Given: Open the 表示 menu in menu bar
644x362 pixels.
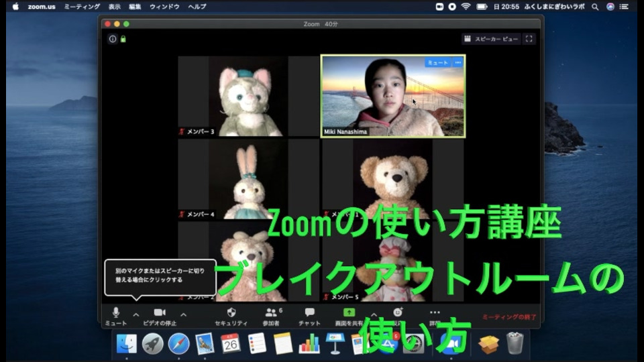Looking at the screenshot, I should click(115, 7).
